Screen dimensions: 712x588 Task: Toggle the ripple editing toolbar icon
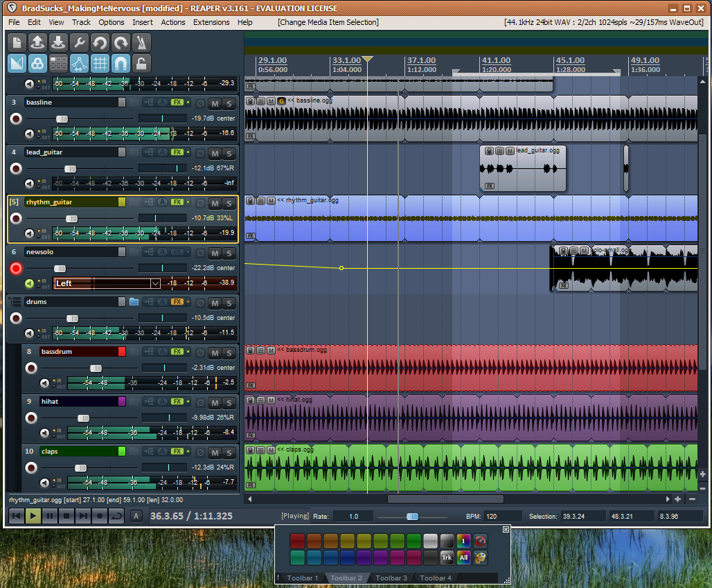pos(58,64)
